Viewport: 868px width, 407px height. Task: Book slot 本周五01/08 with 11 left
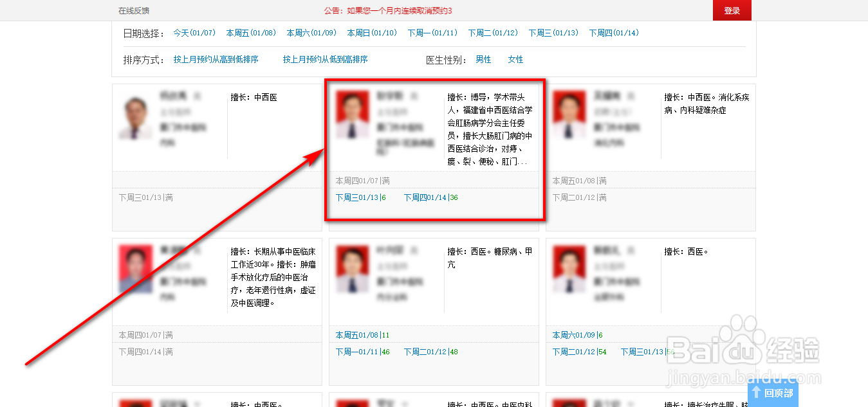363,335
